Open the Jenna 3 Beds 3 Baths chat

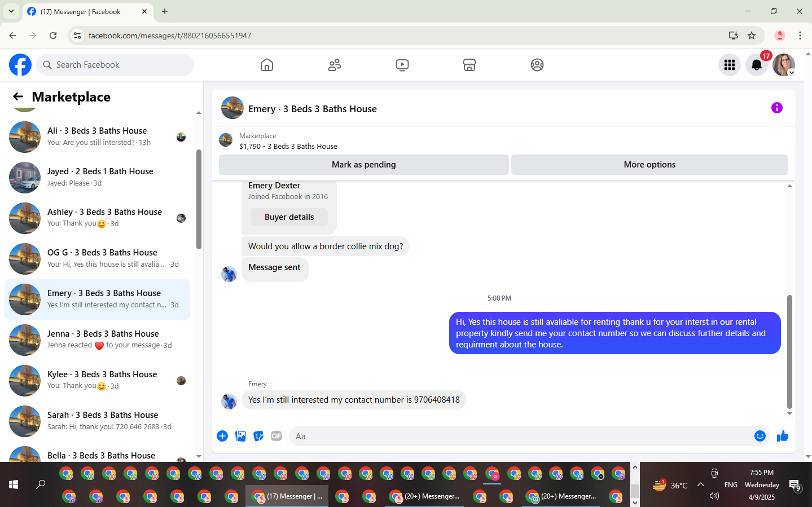(x=97, y=340)
